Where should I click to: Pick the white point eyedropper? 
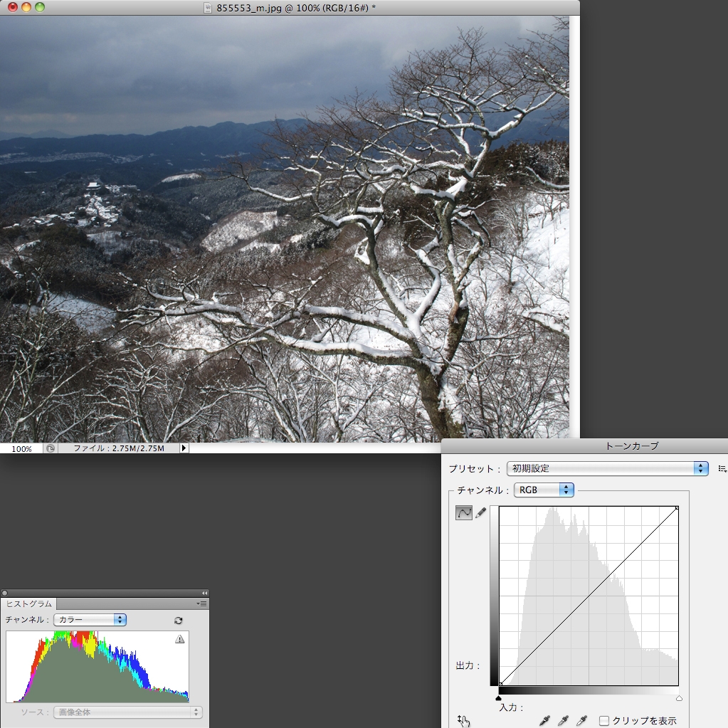(x=581, y=721)
